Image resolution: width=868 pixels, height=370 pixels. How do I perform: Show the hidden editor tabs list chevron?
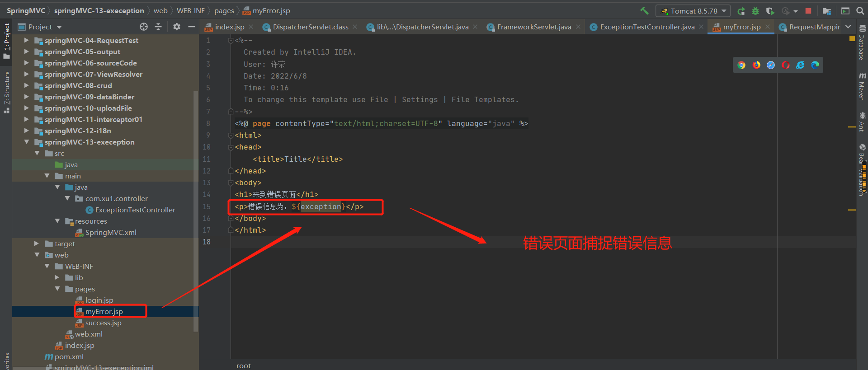click(848, 27)
